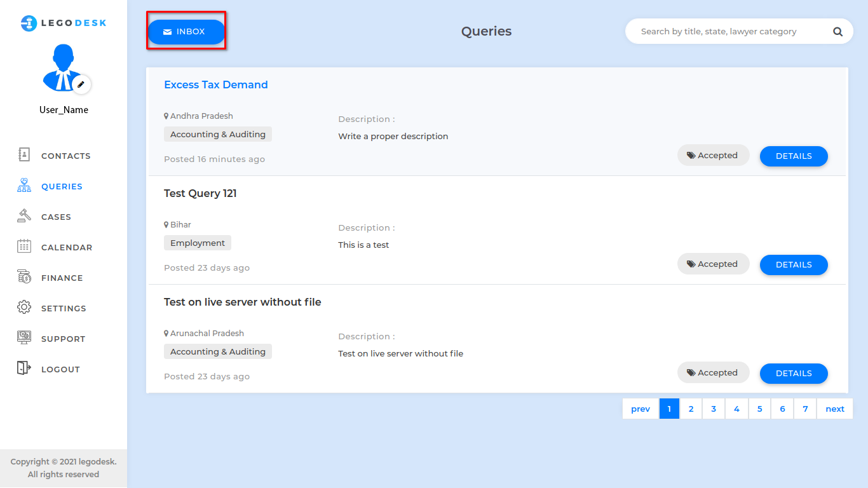This screenshot has width=868, height=488.
Task: Click Accounting & Auditing tag under Arunachal Pradesh
Action: [218, 351]
